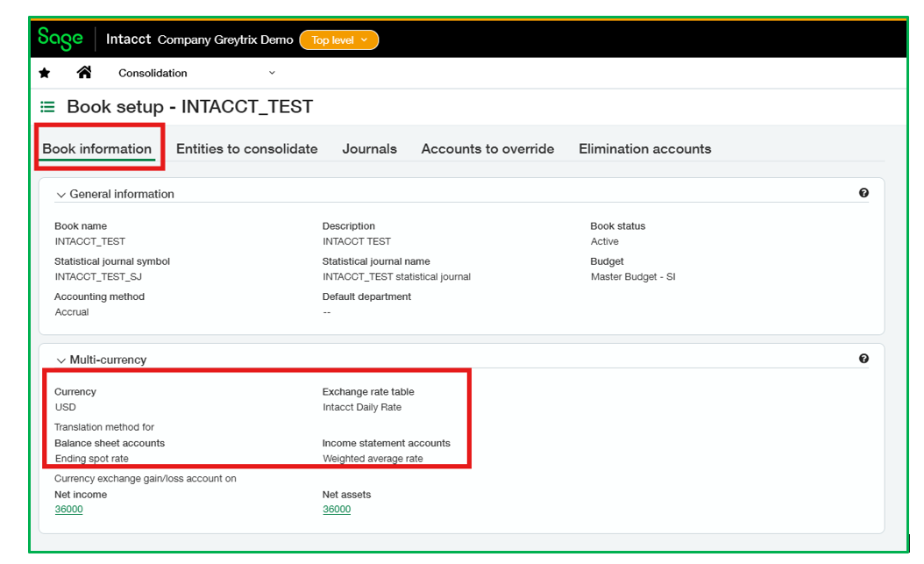924x564 pixels.
Task: Switch to Entities to consolidate tab
Action: tap(247, 148)
